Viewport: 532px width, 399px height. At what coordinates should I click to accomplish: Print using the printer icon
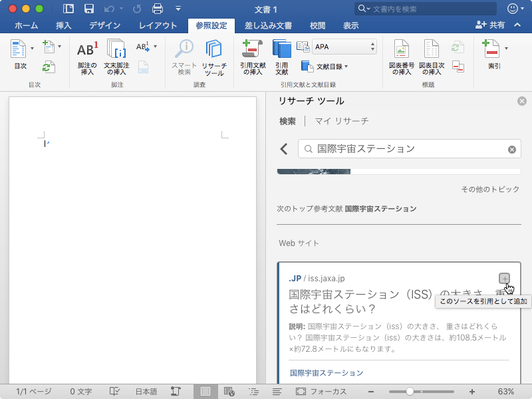pyautogui.click(x=158, y=9)
